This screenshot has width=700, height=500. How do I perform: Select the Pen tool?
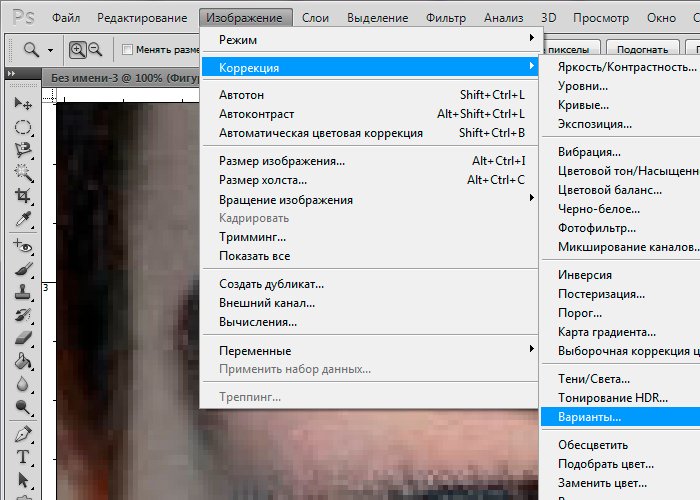[23, 435]
